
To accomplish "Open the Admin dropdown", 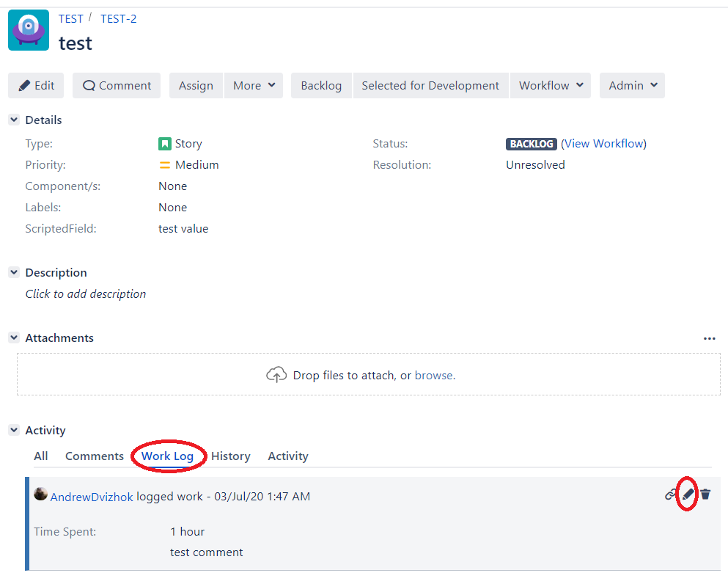I will click(633, 86).
